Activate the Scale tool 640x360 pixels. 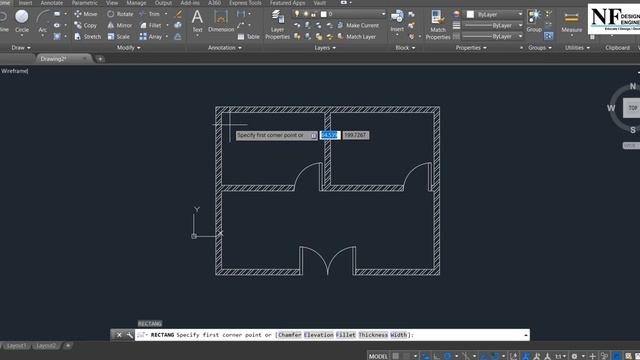118,37
